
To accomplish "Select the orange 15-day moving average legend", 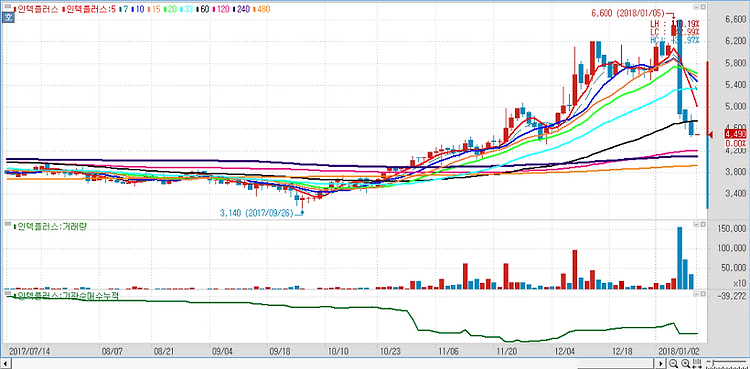I will coord(154,9).
